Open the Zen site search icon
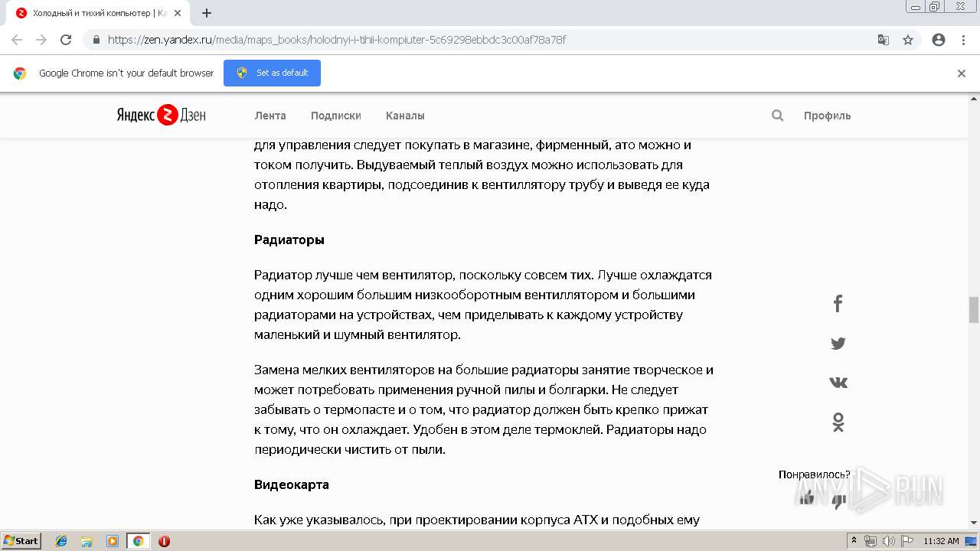The image size is (980, 551). [x=777, y=116]
